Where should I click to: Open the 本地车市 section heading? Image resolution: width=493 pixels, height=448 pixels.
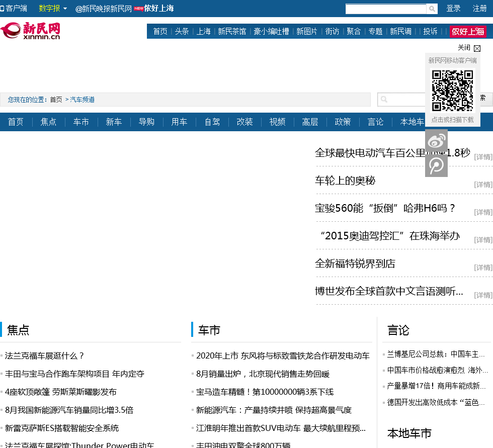pyautogui.click(x=409, y=433)
